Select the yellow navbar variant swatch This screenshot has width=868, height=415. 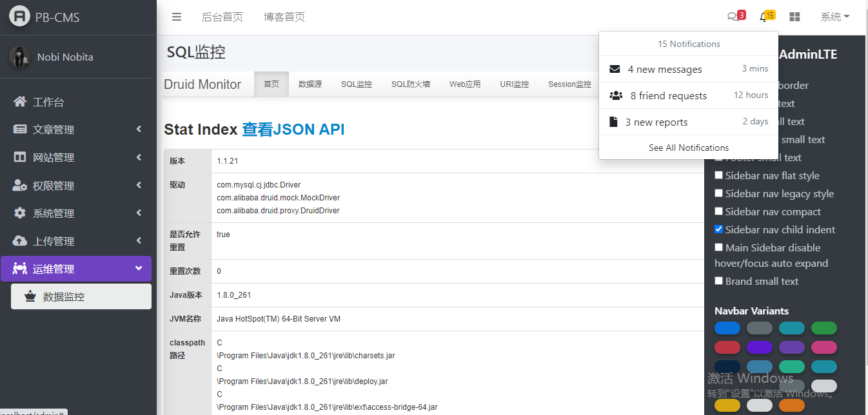(727, 405)
